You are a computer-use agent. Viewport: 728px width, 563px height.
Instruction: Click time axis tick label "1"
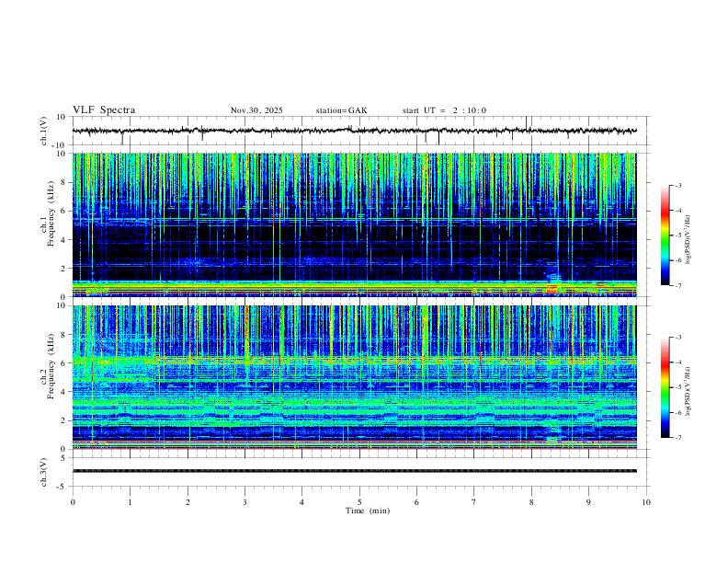tap(130, 502)
